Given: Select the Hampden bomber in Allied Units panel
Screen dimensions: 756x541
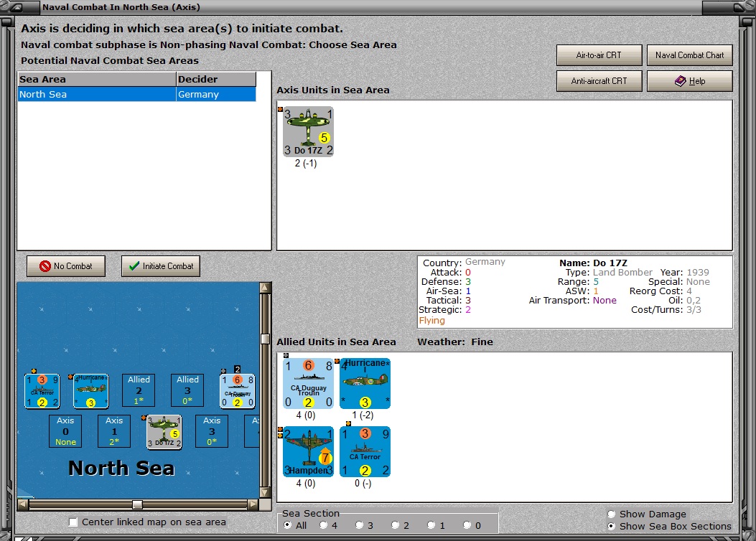Looking at the screenshot, I should (308, 452).
